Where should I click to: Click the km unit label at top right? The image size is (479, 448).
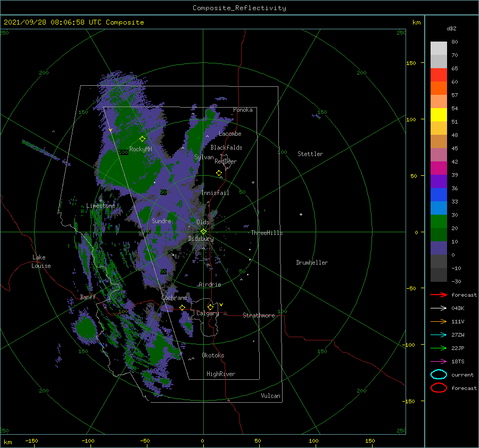click(x=416, y=22)
